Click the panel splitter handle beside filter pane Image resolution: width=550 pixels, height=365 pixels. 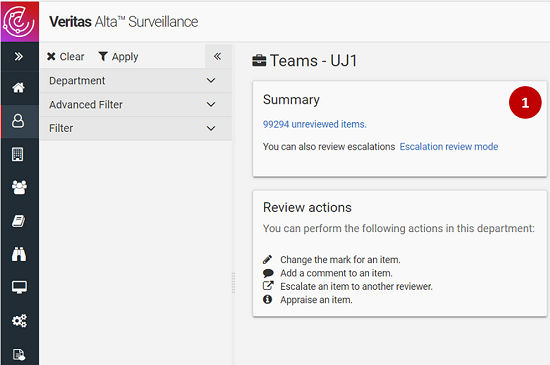click(233, 283)
